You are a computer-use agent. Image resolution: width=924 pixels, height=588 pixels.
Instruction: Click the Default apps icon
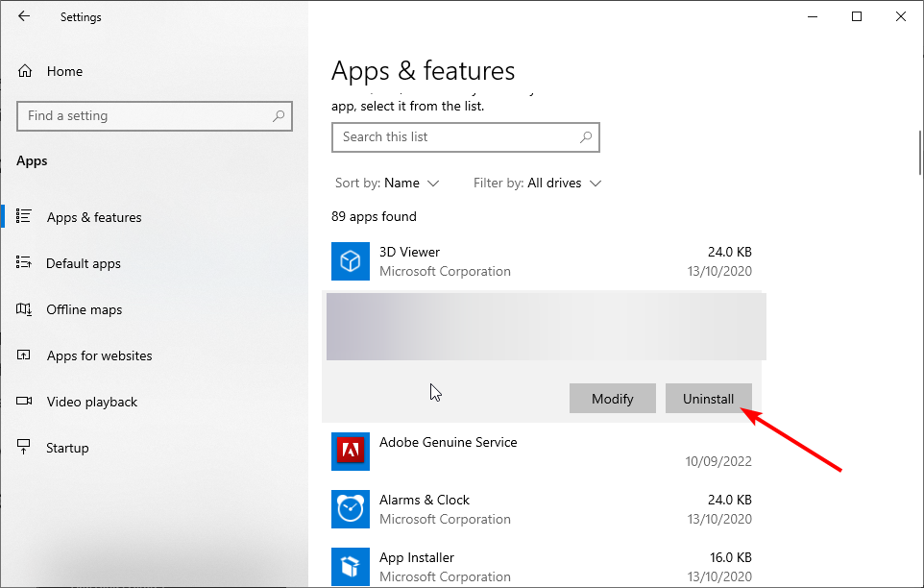(24, 262)
